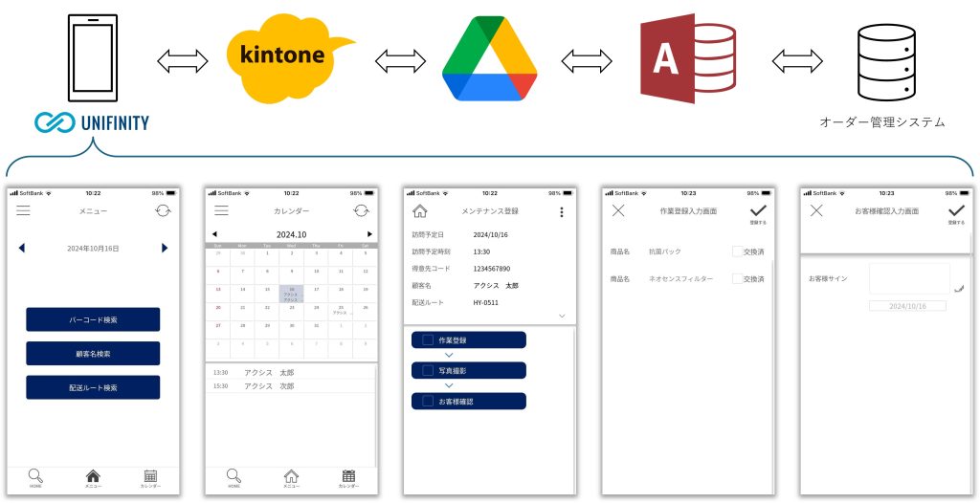980x503 pixels.
Task: Click the Google Drive triangle icon
Action: pyautogui.click(x=489, y=58)
